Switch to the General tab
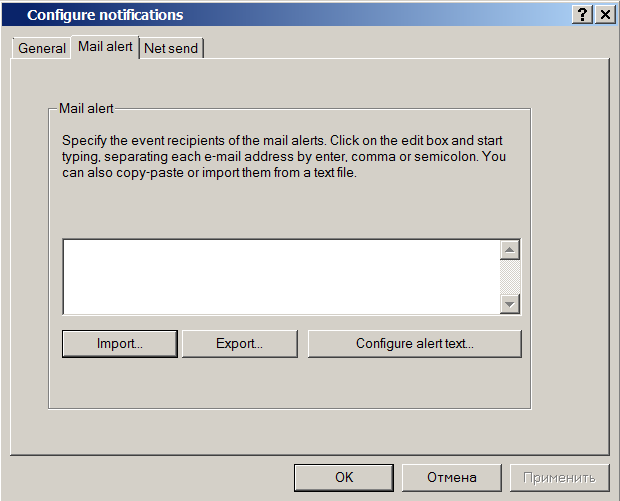Screen dimensions: 620x501 (x=42, y=48)
